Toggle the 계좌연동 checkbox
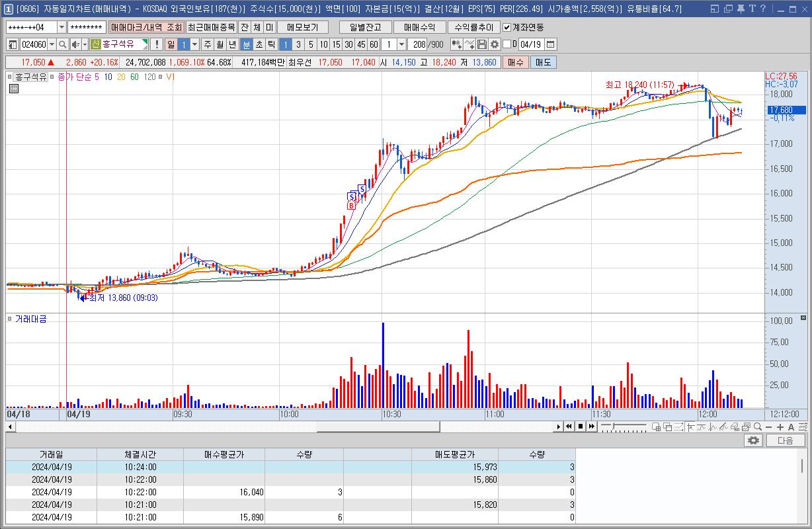 pyautogui.click(x=507, y=27)
